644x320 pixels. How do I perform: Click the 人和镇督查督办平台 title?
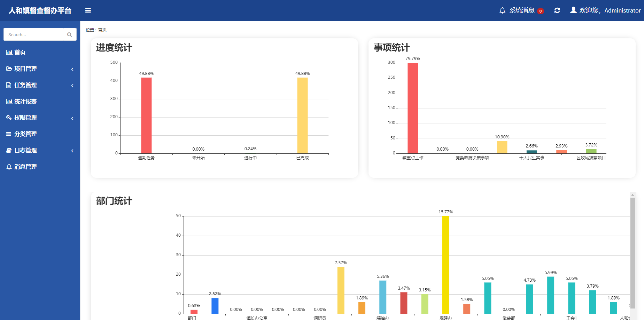[40, 10]
